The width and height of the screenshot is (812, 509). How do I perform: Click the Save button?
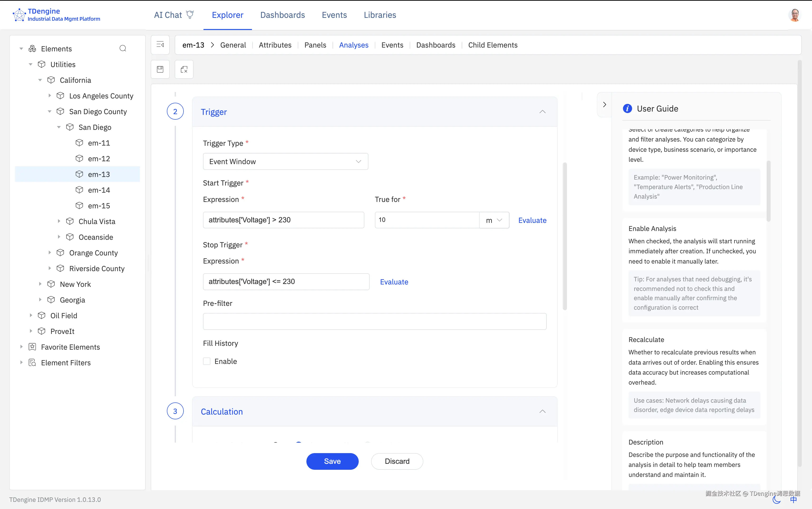332,461
